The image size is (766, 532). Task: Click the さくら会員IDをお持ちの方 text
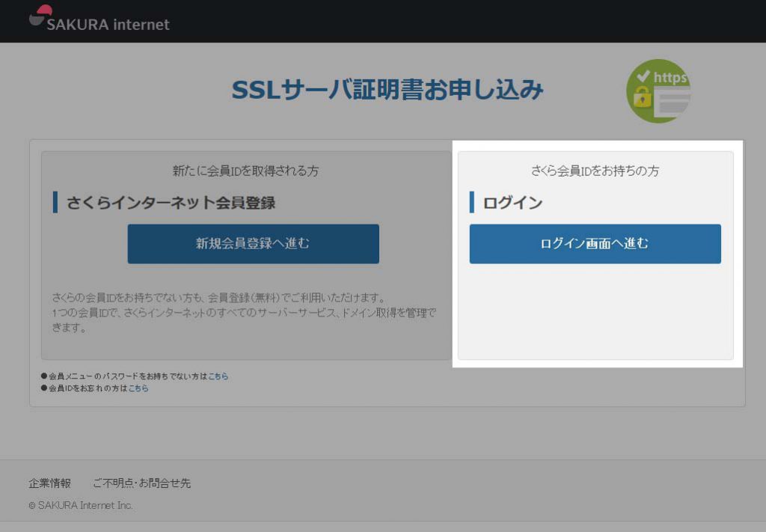595,171
